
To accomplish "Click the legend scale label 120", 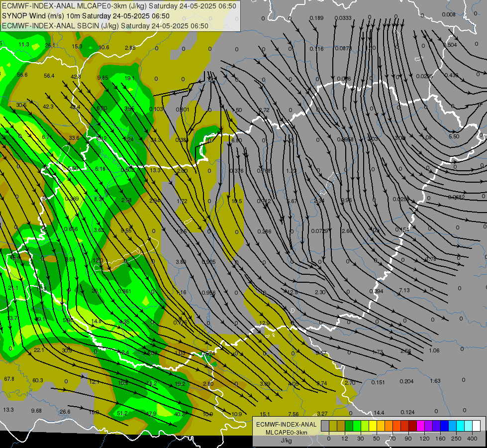I will [424, 439].
